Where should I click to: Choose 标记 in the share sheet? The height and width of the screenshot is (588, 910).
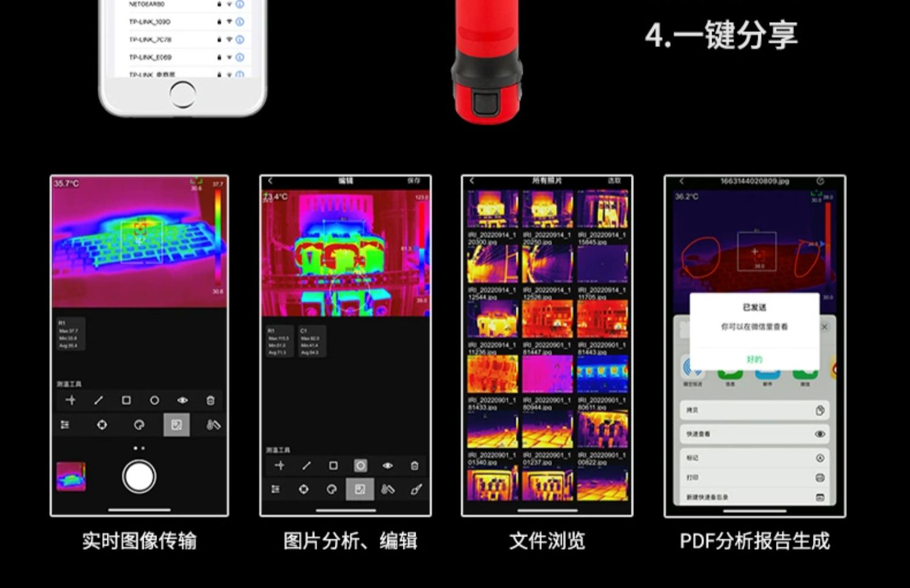(x=755, y=458)
